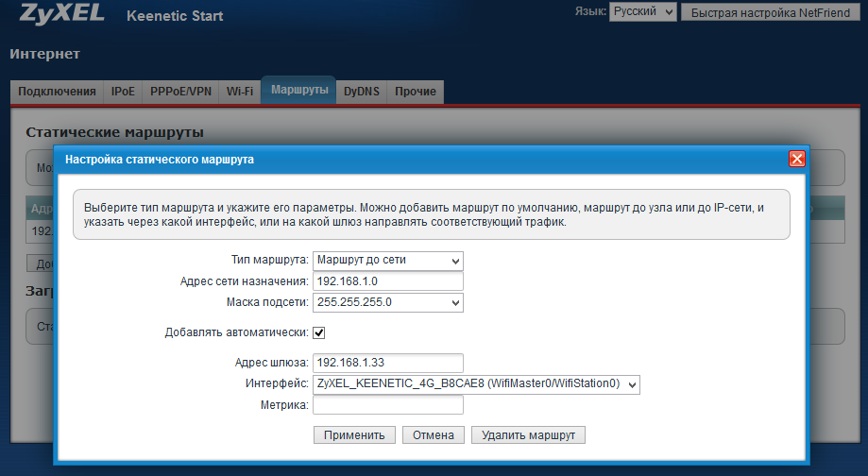Click the ZyXEL logo
This screenshot has height=476, width=868.
tap(59, 16)
